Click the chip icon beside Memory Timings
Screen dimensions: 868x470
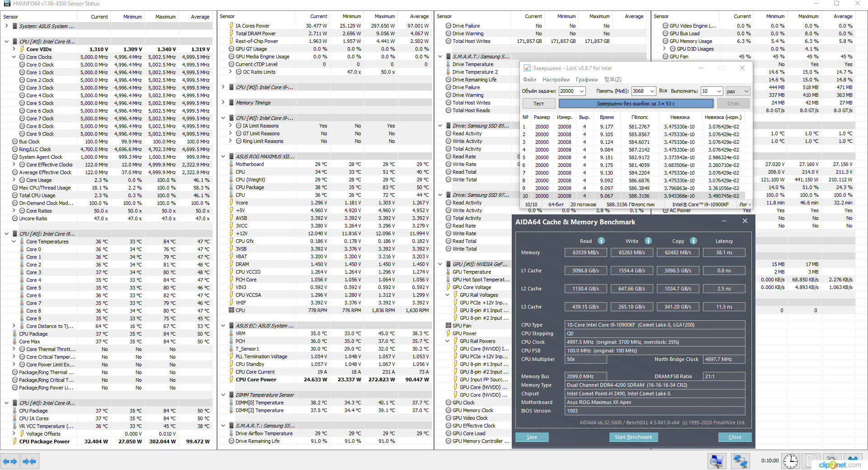[x=231, y=103]
